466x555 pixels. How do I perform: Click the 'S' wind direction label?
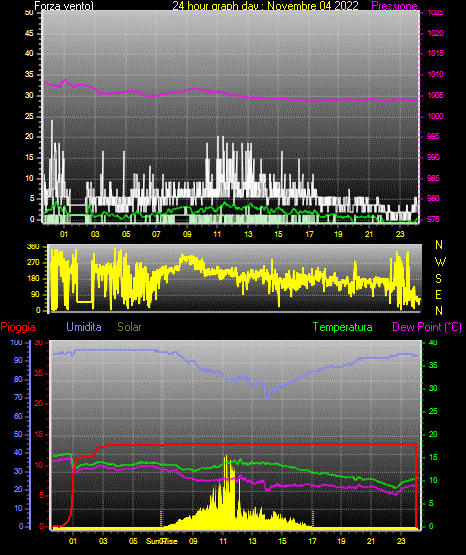tap(438, 279)
